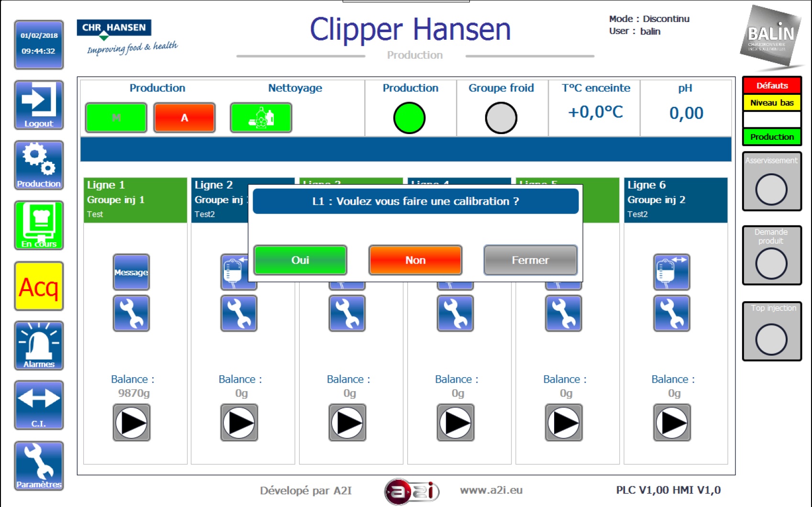Open Paramètres wrench icon in sidebar
Image resolution: width=812 pixels, height=507 pixels.
point(39,465)
